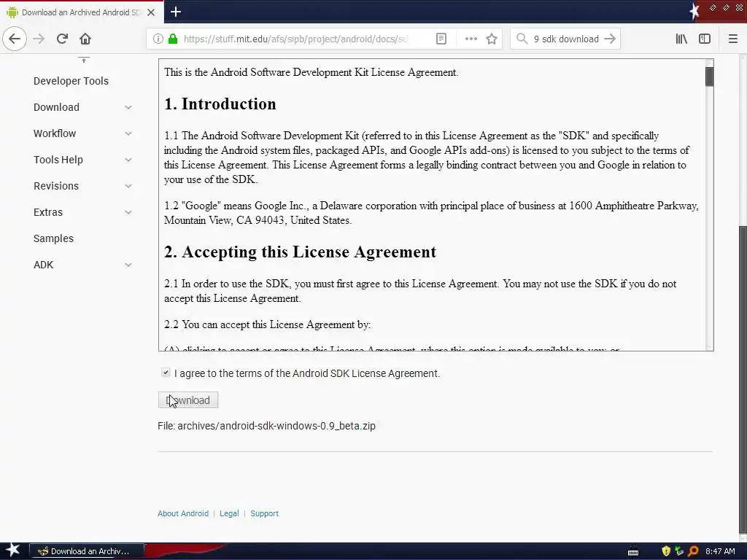747x560 pixels.
Task: Click the taskbar clock 8:47 AM
Action: 720,551
